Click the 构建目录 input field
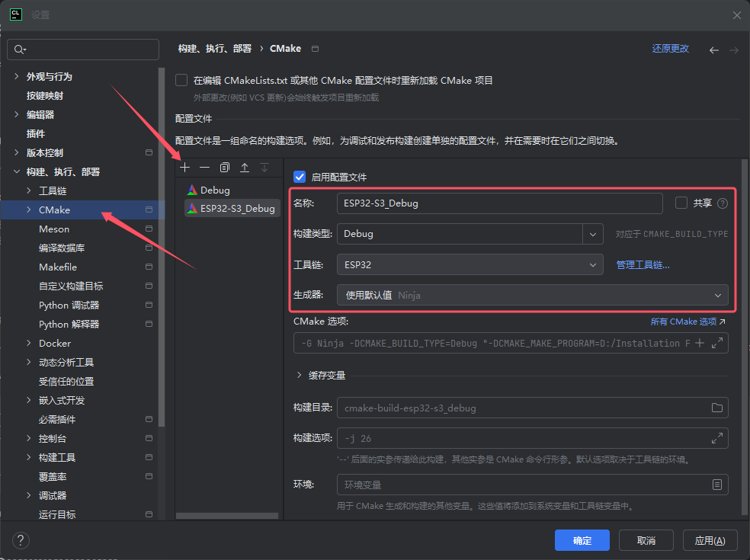 pos(533,408)
